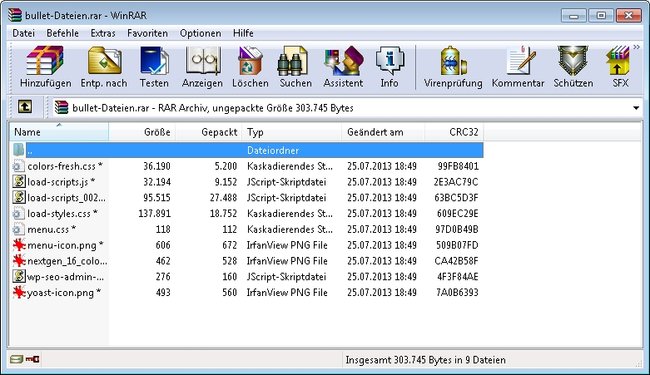Show the archive Info icon
The width and height of the screenshot is (650, 375).
click(389, 60)
